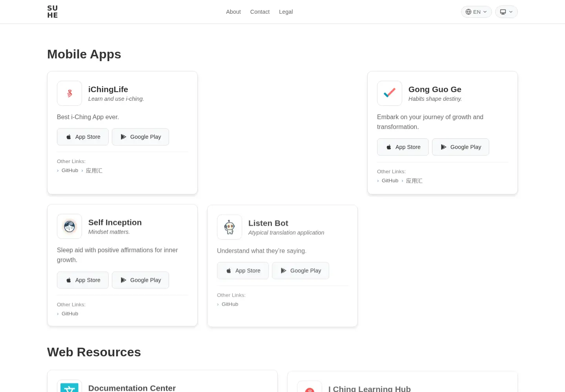This screenshot has height=392, width=565.
Task: Open Self Inception GitHub link
Action: [70, 314]
